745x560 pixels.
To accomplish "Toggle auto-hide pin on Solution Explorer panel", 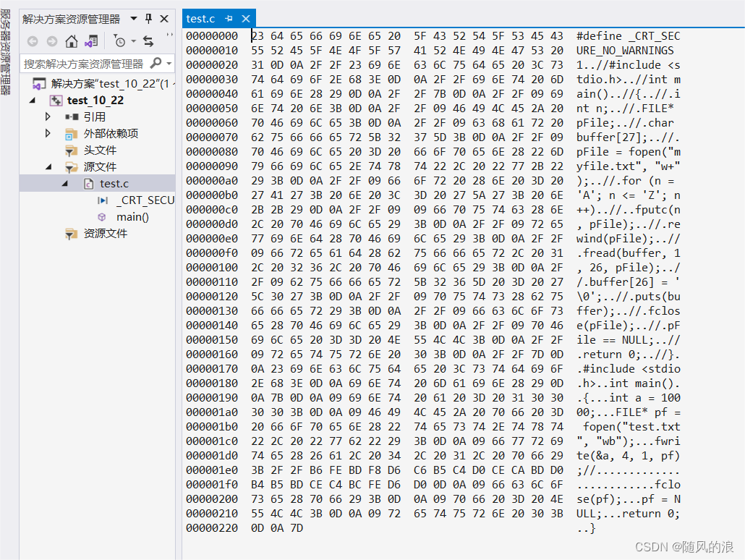I will (x=149, y=19).
